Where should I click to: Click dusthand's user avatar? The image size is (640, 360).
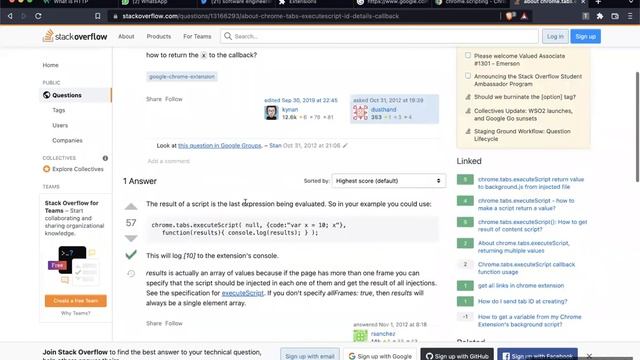click(x=360, y=113)
